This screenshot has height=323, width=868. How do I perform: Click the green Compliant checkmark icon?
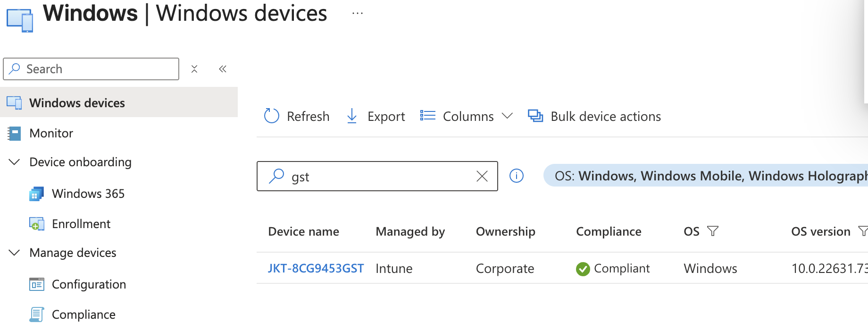point(583,269)
